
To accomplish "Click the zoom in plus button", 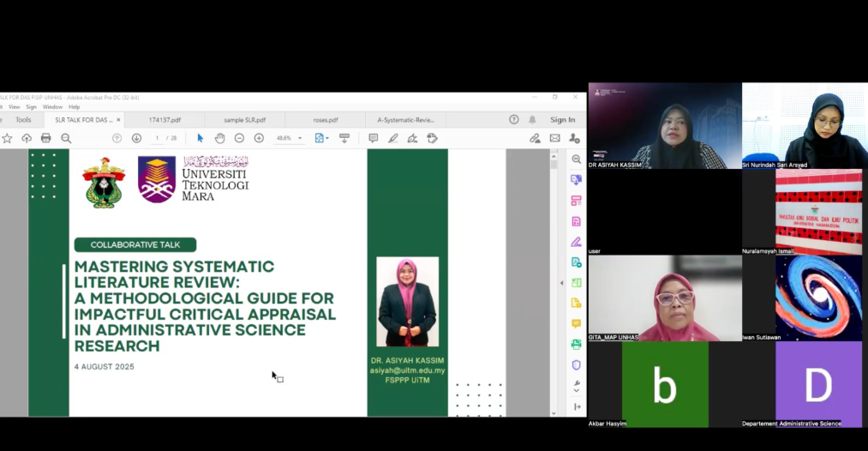I will coord(259,138).
